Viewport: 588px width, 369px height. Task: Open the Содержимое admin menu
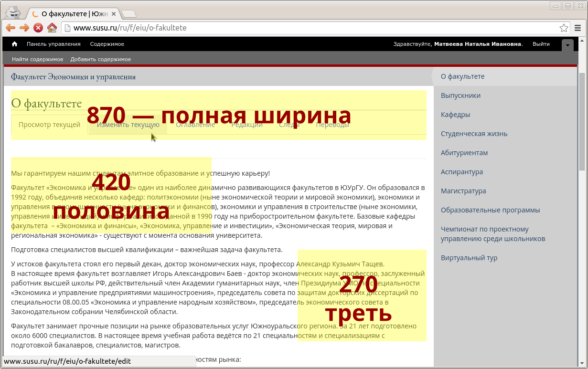coord(107,44)
